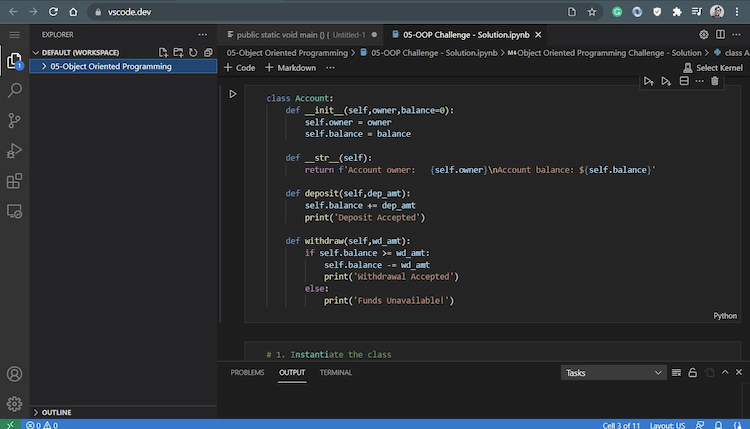Open the Accounts menu icon
This screenshot has height=429, width=750.
click(x=14, y=374)
